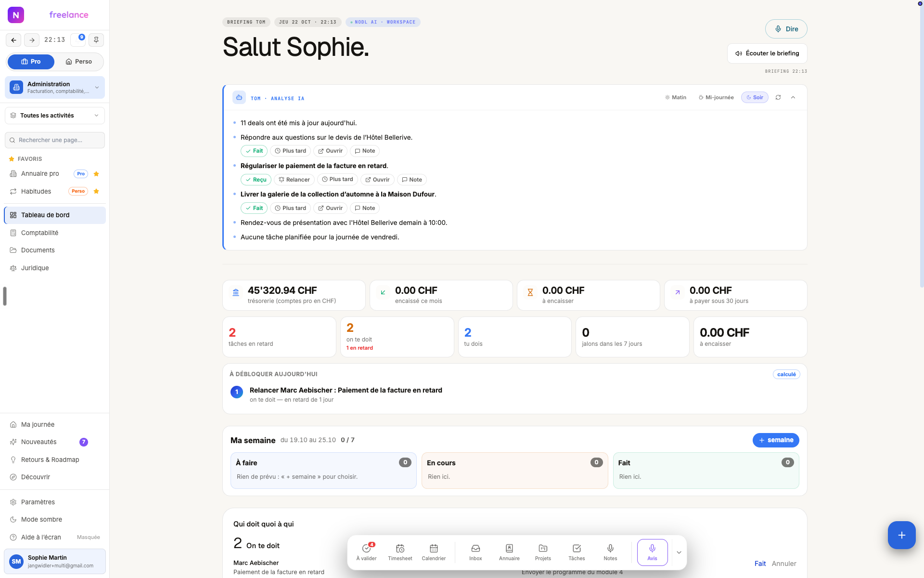Open Documents page
Screen dimensions: 924x578
click(x=55, y=250)
